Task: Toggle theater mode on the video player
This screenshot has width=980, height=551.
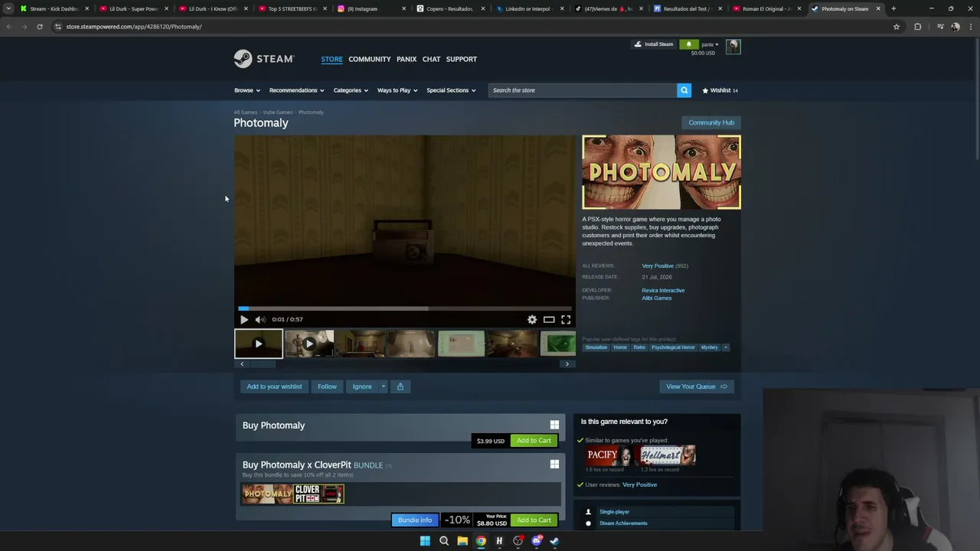Action: click(x=549, y=320)
